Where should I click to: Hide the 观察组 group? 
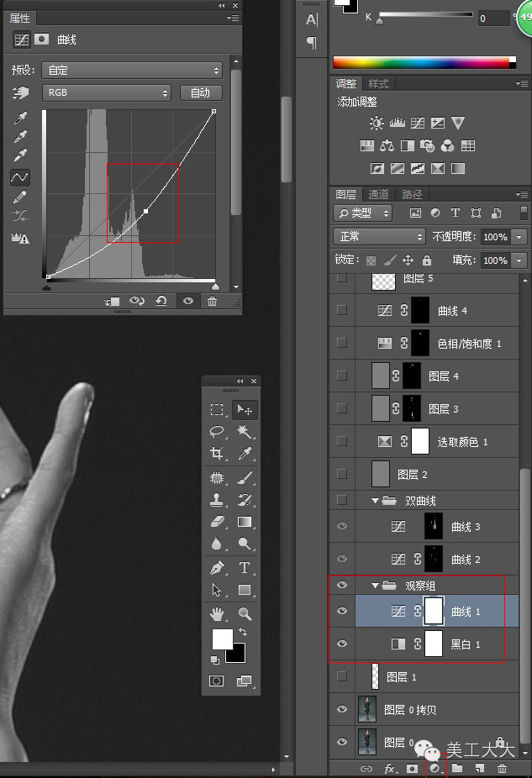[342, 585]
